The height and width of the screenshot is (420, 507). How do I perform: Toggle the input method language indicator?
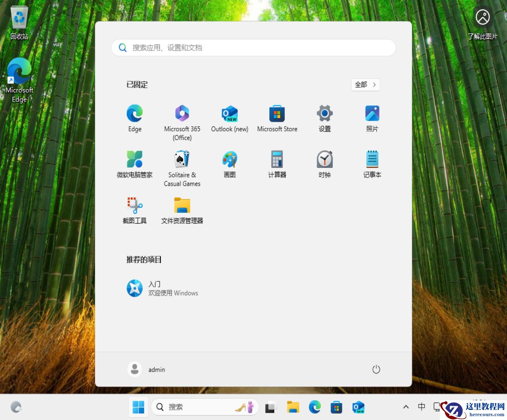point(421,407)
